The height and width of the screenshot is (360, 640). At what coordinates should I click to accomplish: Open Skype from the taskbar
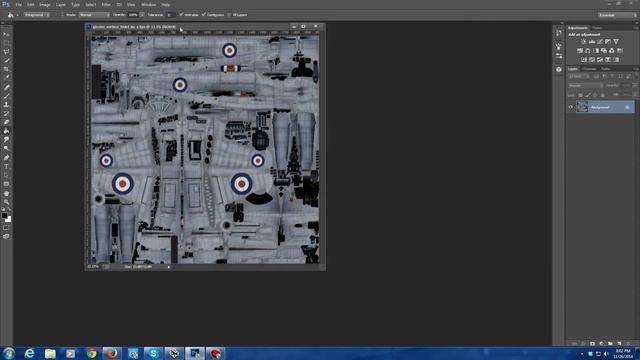click(153, 353)
